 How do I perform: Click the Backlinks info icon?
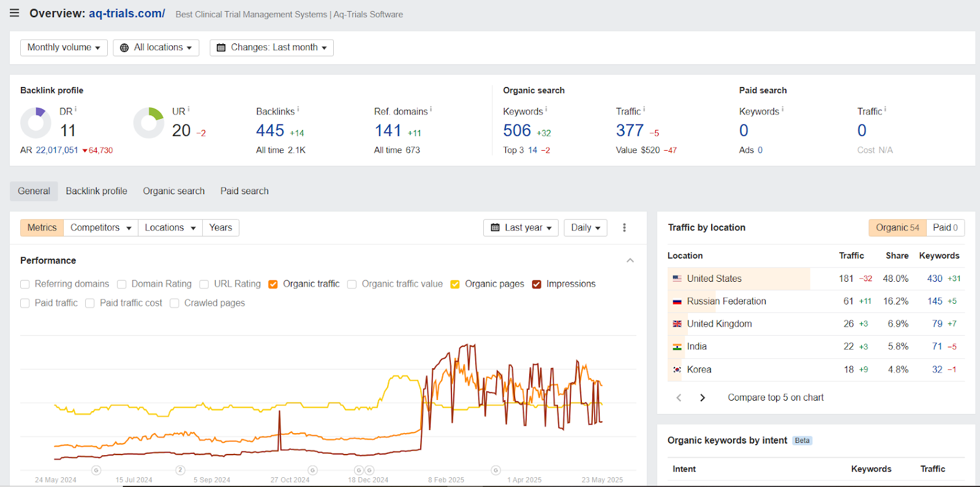coord(298,110)
